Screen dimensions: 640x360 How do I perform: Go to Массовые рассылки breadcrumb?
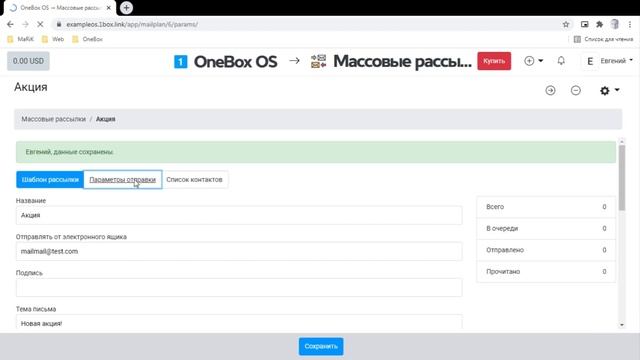point(53,119)
